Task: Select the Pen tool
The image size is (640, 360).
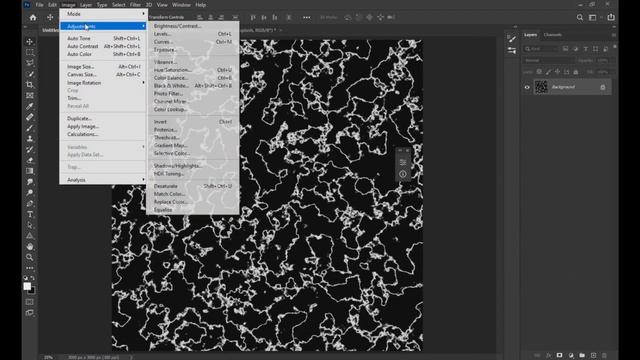Action: [30, 203]
